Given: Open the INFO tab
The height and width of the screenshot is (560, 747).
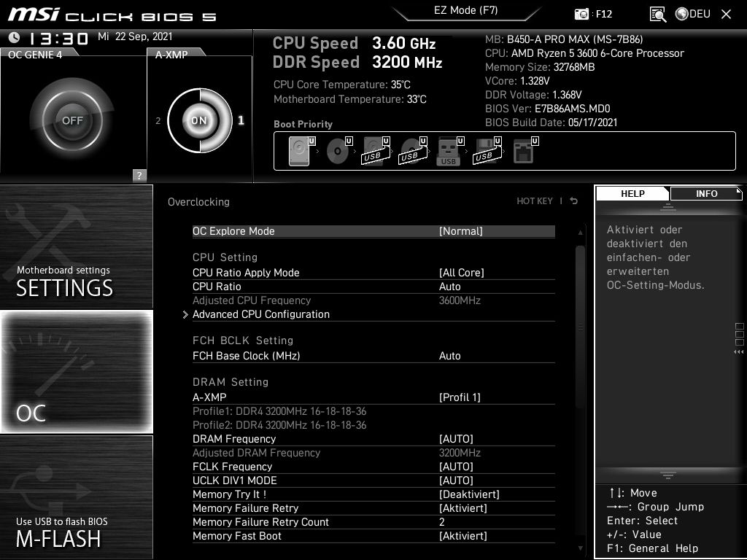Looking at the screenshot, I should (x=705, y=193).
